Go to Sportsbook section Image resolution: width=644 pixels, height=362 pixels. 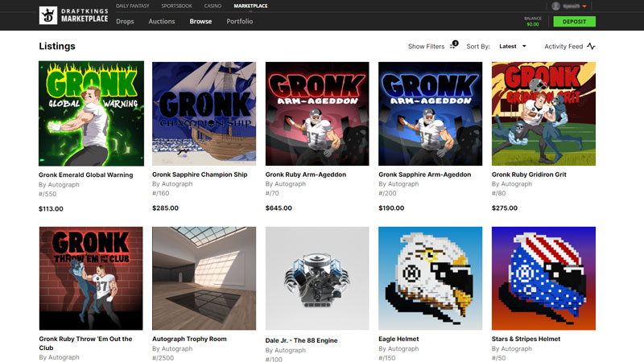click(x=176, y=6)
